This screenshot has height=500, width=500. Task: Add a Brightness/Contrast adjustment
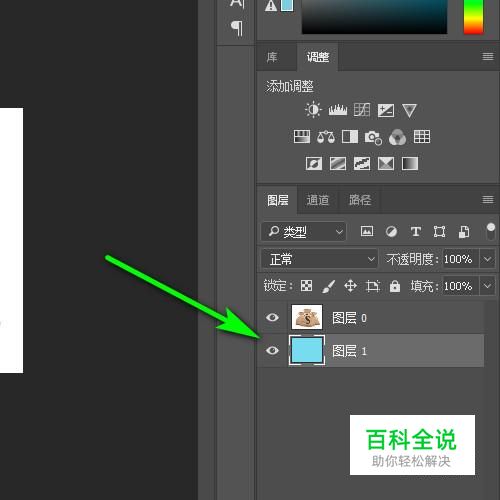coord(313,110)
